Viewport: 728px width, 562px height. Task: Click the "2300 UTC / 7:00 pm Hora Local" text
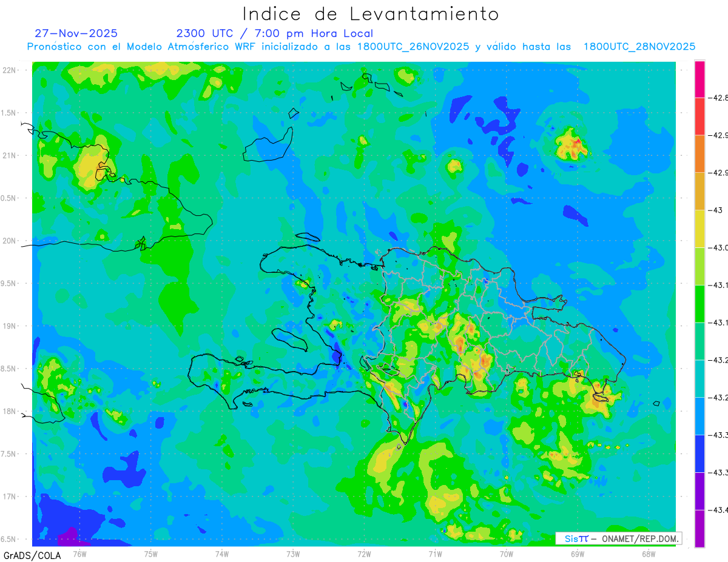click(275, 33)
